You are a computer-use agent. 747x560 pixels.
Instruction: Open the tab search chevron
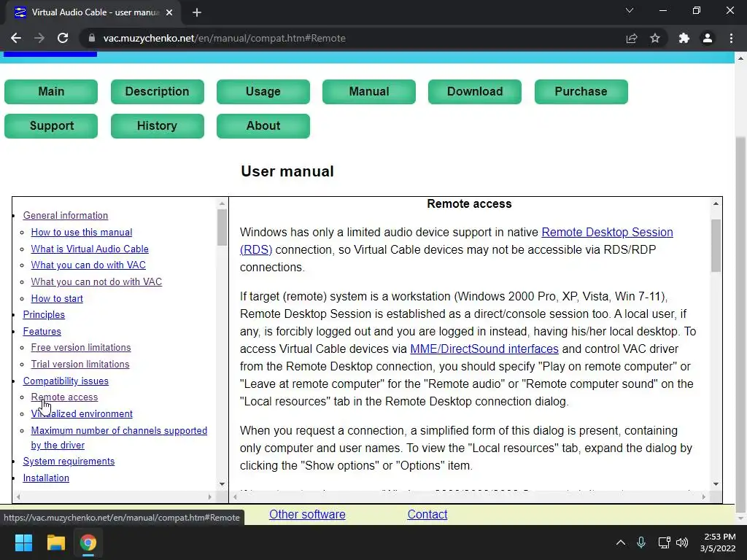(630, 10)
